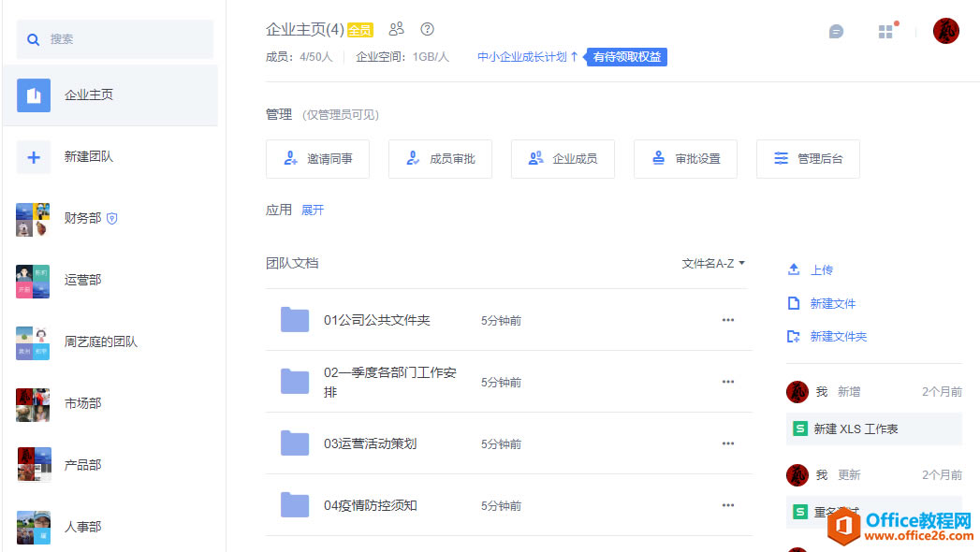Click the 上传 upload icon
The height and width of the screenshot is (552, 980).
point(794,269)
